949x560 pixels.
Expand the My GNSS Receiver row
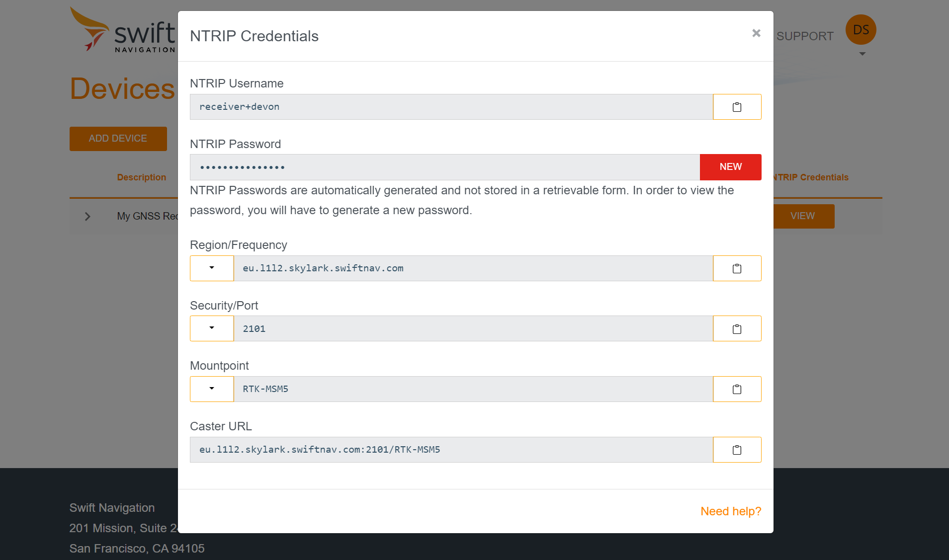(x=87, y=216)
